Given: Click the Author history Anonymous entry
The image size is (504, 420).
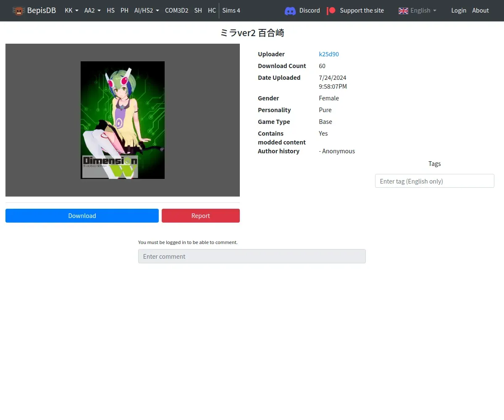Looking at the screenshot, I should (337, 151).
